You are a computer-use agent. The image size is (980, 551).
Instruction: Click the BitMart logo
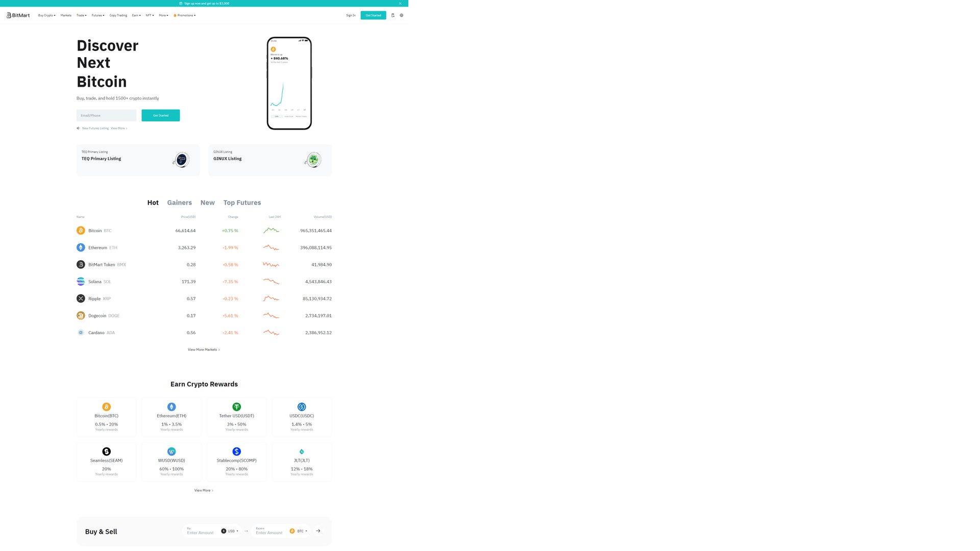coord(18,15)
